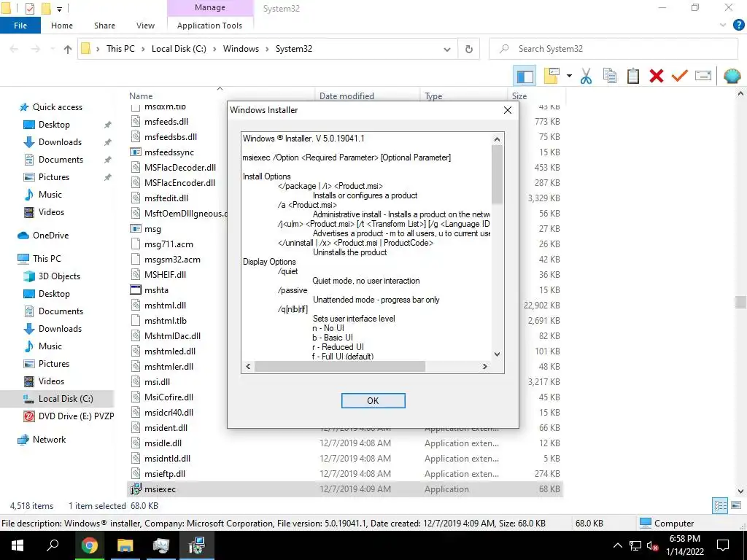Click the Refresh button beside address bar
Screen dimensions: 747x560
[x=469, y=49]
